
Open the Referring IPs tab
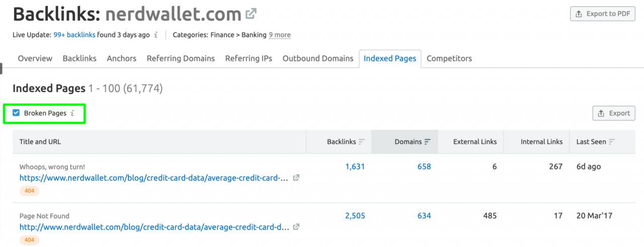[x=249, y=58]
